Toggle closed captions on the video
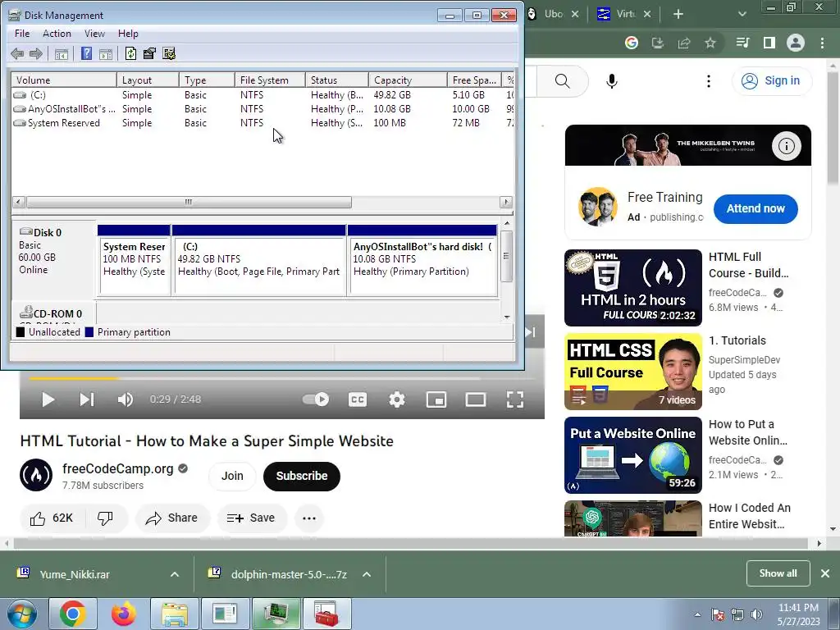Viewport: 840px width, 630px height. tap(358, 399)
